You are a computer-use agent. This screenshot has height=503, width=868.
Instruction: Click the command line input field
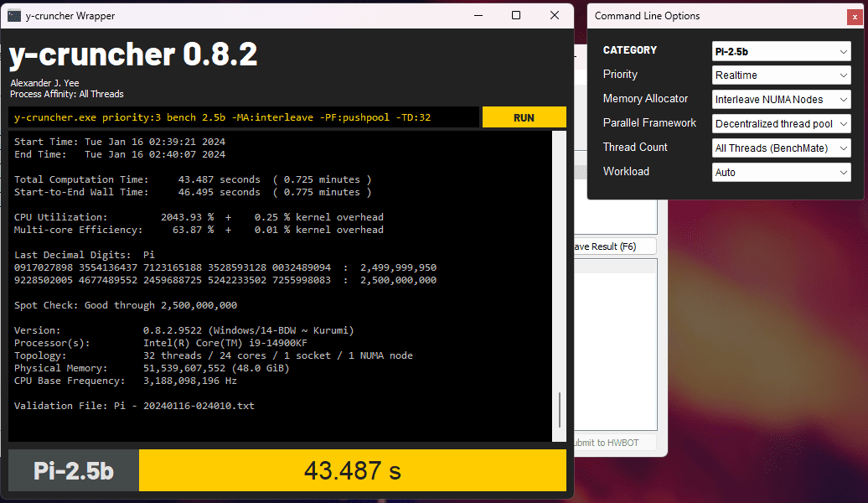coord(244,117)
